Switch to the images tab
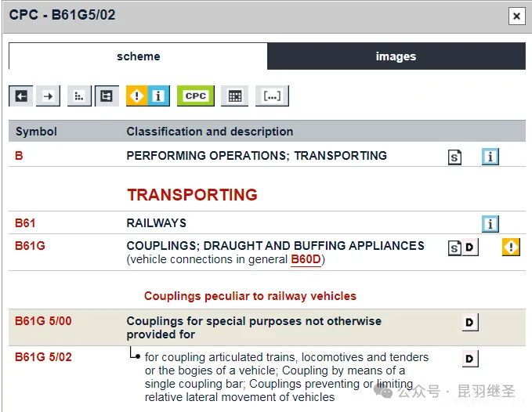The image size is (532, 412). (x=396, y=56)
